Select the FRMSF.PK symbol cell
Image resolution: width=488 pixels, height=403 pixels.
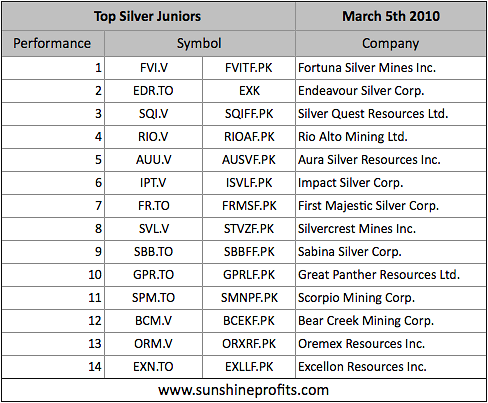[x=249, y=206]
